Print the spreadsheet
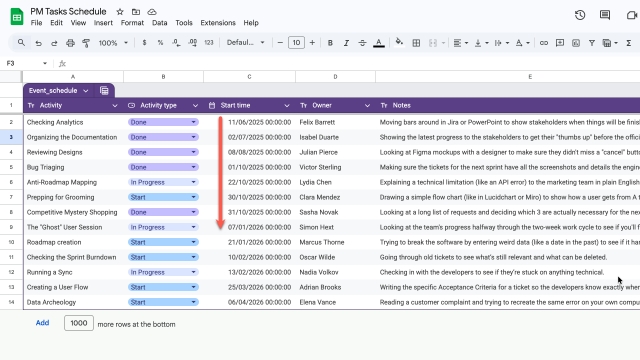This screenshot has width=640, height=360. (x=70, y=43)
